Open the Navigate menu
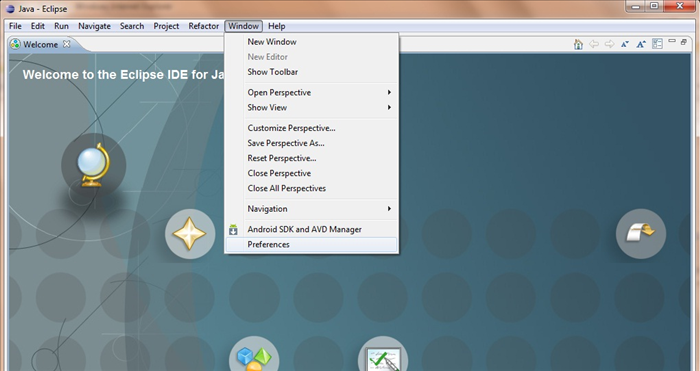 coord(94,26)
